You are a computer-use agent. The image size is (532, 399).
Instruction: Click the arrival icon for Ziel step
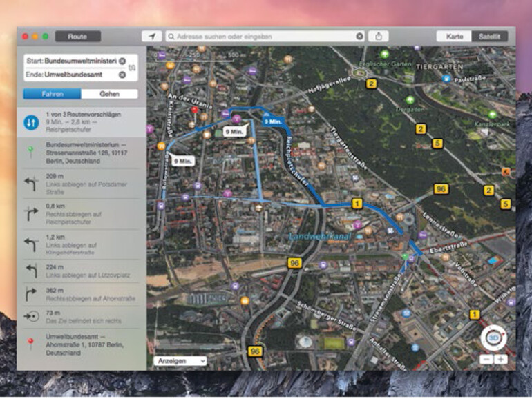coord(31,316)
